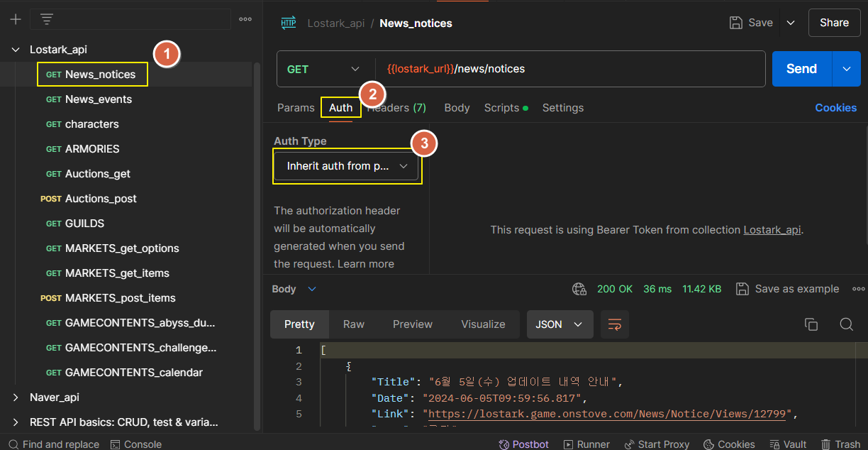This screenshot has width=868, height=450.
Task: Open the response Body dropdown chevron
Action: (312, 289)
